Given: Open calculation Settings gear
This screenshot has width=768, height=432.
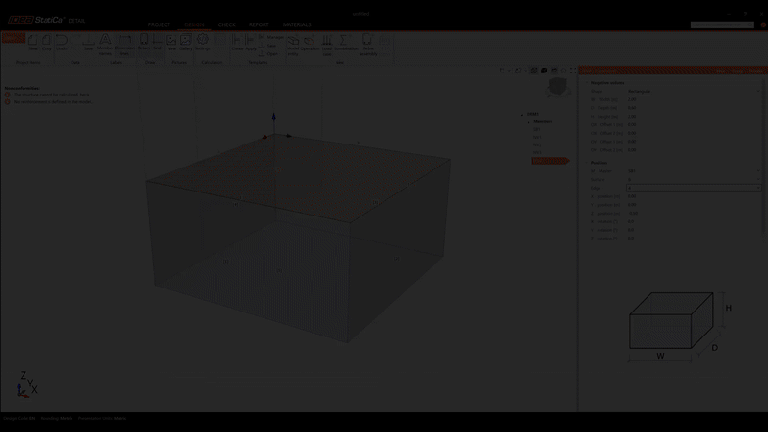Looking at the screenshot, I should point(203,42).
